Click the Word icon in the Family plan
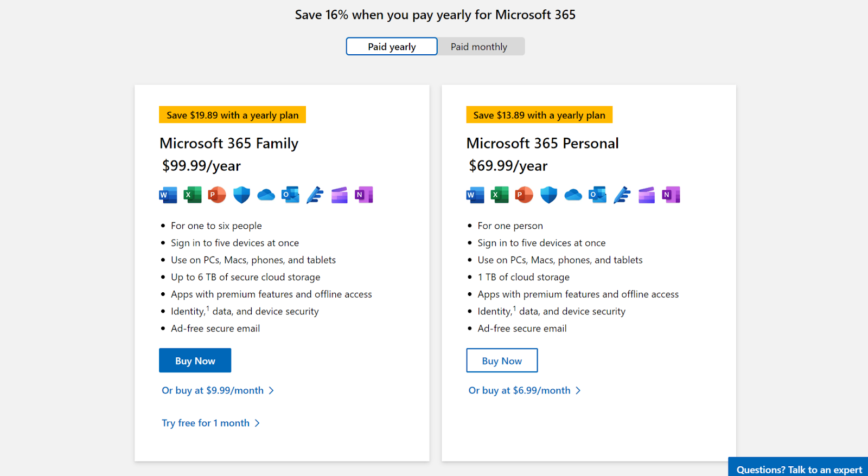This screenshot has height=476, width=868. 168,195
